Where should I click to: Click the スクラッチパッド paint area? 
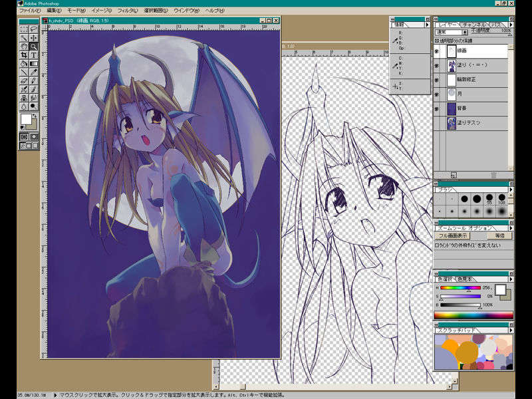pyautogui.click(x=473, y=352)
